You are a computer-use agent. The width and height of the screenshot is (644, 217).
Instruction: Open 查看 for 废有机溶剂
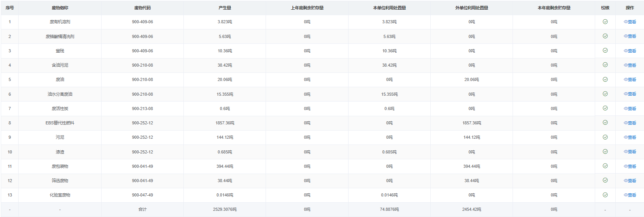[x=630, y=22]
